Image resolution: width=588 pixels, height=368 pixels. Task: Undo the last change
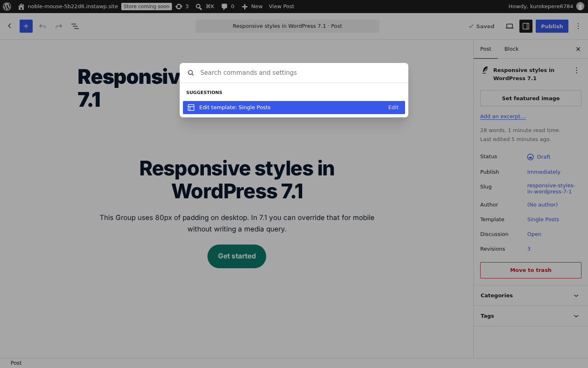(42, 26)
